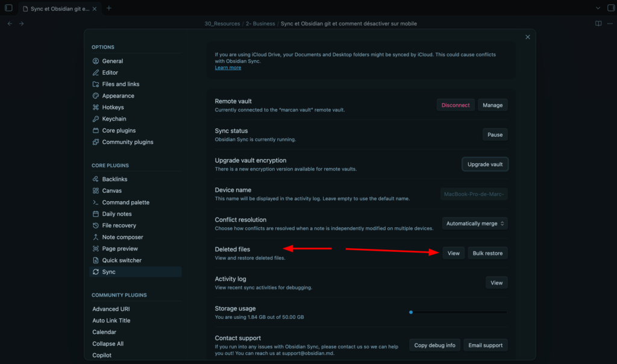Click Copy debug info button
The height and width of the screenshot is (364, 617).
point(434,345)
